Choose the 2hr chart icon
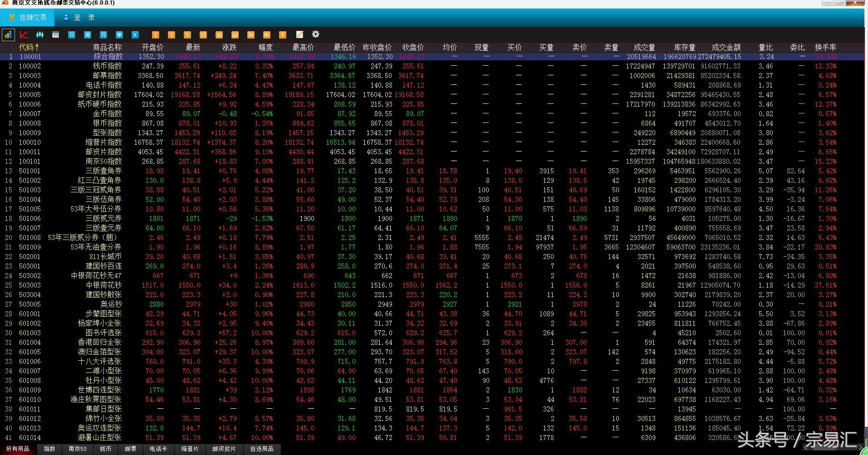 [x=251, y=34]
